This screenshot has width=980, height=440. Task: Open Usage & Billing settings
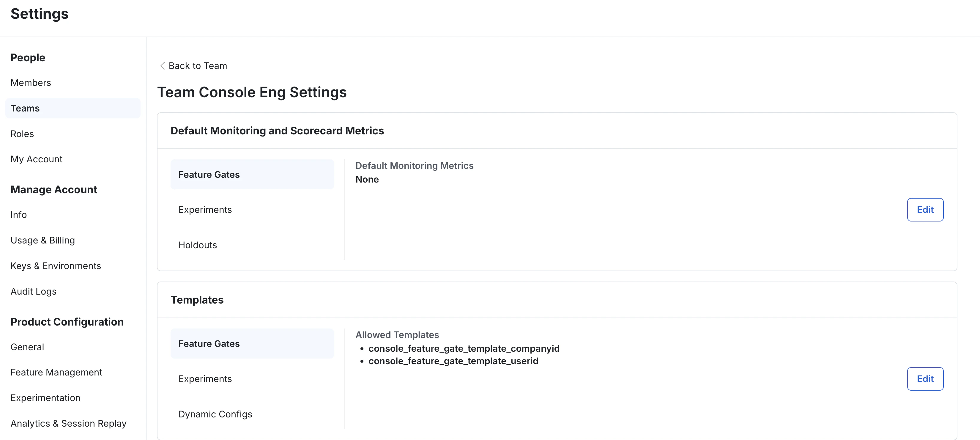[42, 240]
